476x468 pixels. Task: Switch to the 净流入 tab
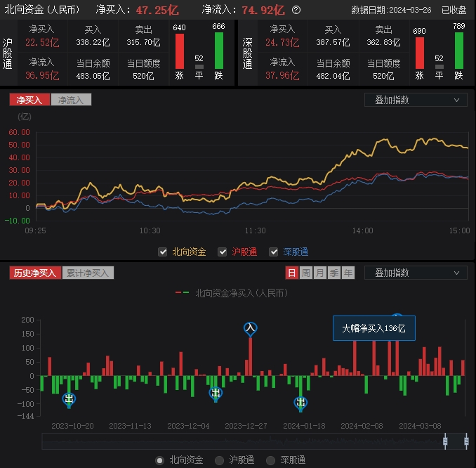tap(71, 100)
